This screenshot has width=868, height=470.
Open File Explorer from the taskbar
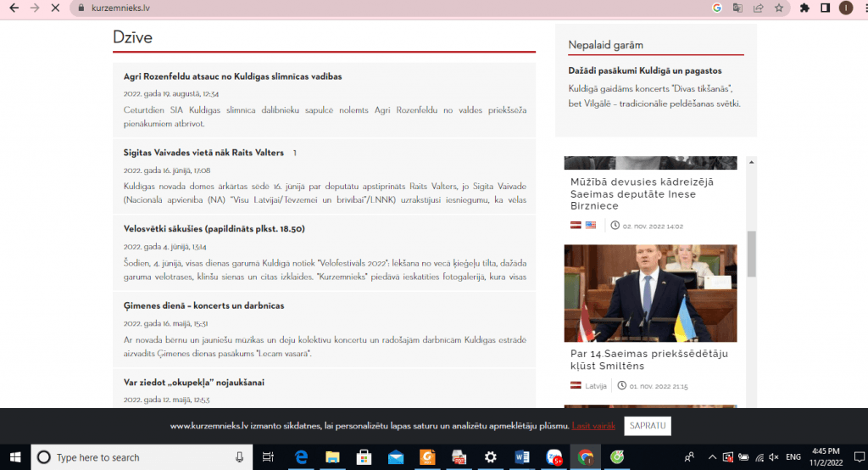(332, 457)
